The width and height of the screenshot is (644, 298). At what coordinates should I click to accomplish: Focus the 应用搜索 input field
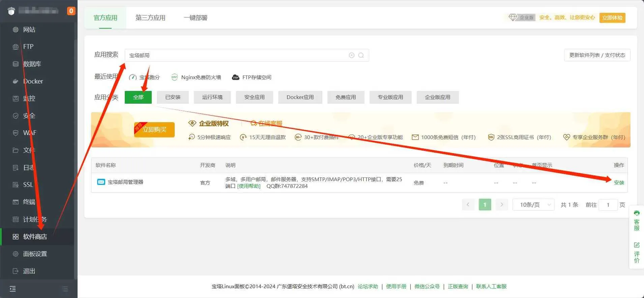[247, 55]
